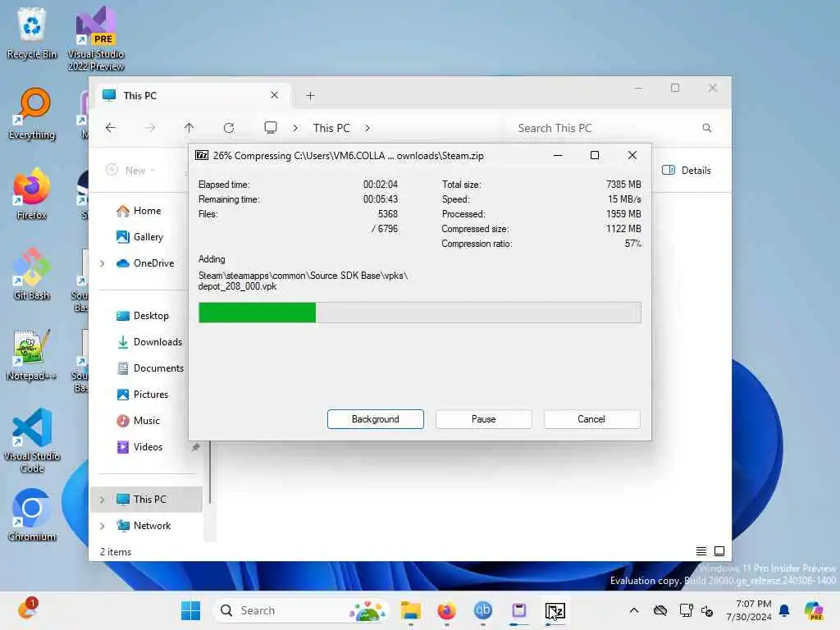Click the green compression progress bar

pos(419,313)
